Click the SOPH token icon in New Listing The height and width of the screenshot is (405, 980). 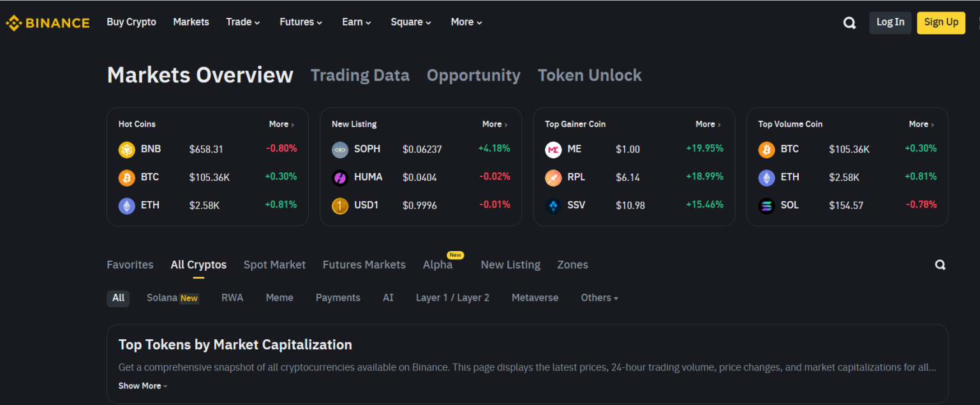pyautogui.click(x=339, y=149)
